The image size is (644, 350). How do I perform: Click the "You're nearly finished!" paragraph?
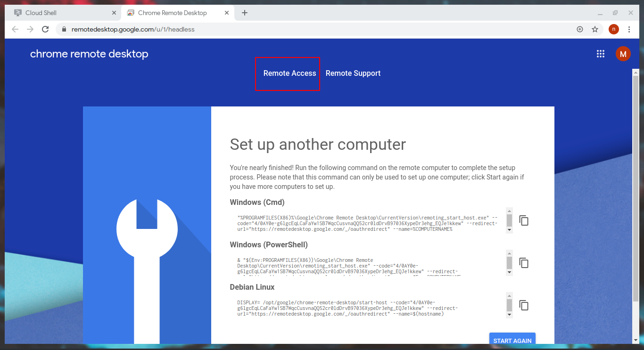(x=377, y=177)
